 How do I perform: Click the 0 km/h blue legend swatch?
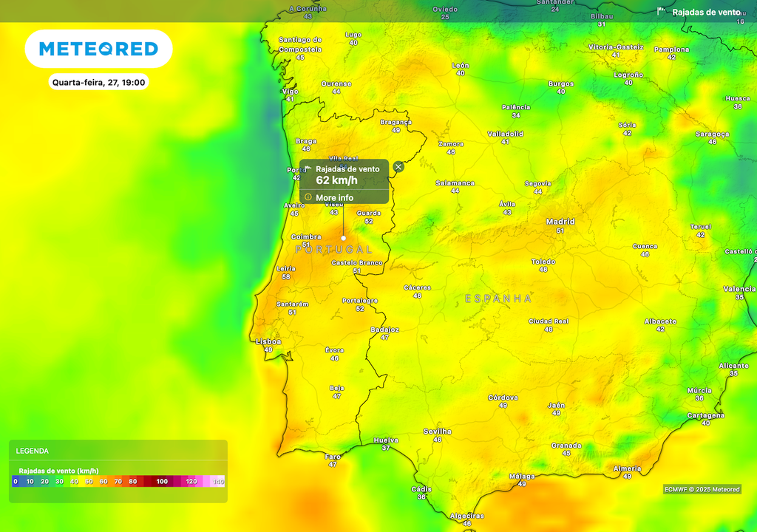tap(16, 481)
